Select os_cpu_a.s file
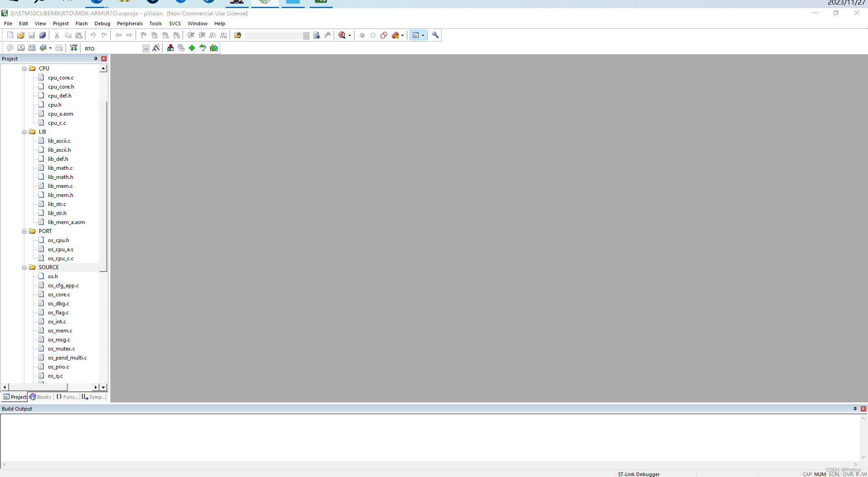Viewport: 868px width, 477px height. pos(61,249)
